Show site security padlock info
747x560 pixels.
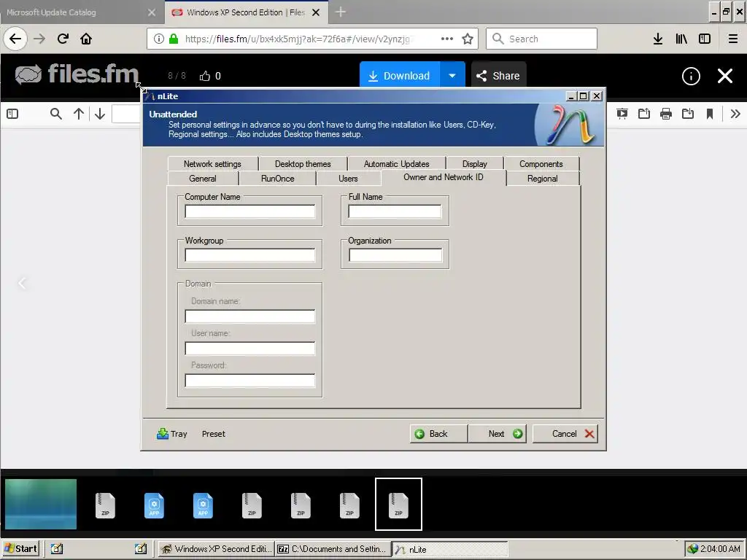coord(174,39)
